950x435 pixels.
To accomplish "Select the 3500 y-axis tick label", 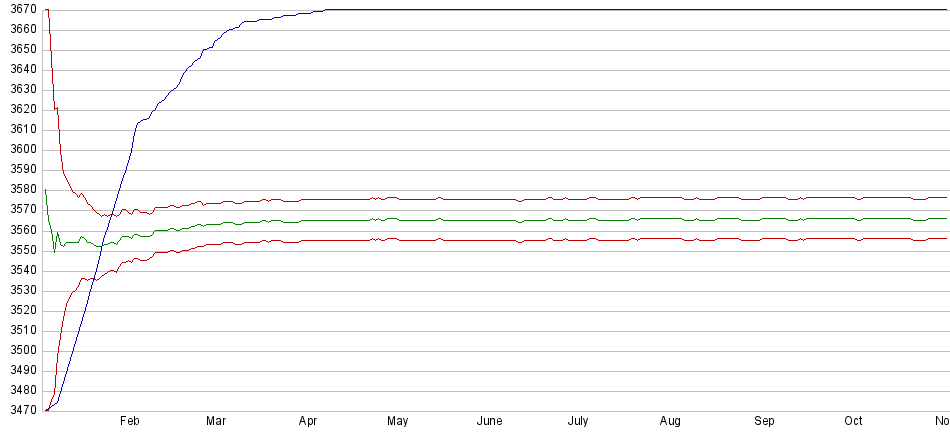I will point(20,350).
